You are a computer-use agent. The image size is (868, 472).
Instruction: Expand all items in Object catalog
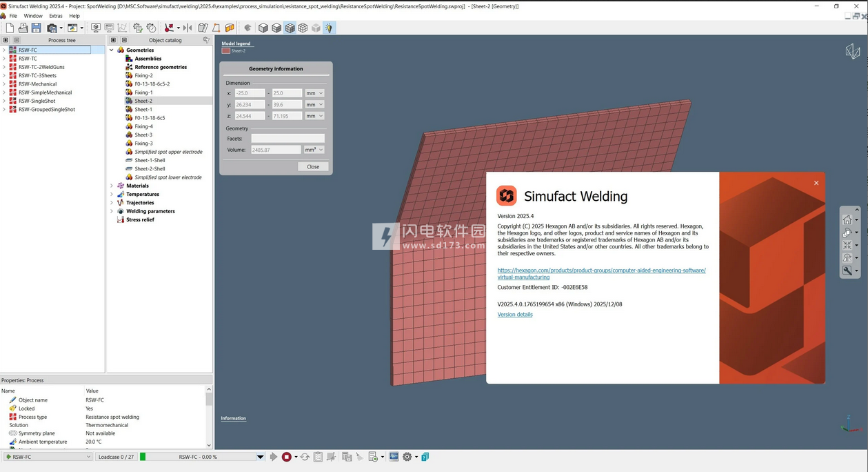click(x=114, y=40)
